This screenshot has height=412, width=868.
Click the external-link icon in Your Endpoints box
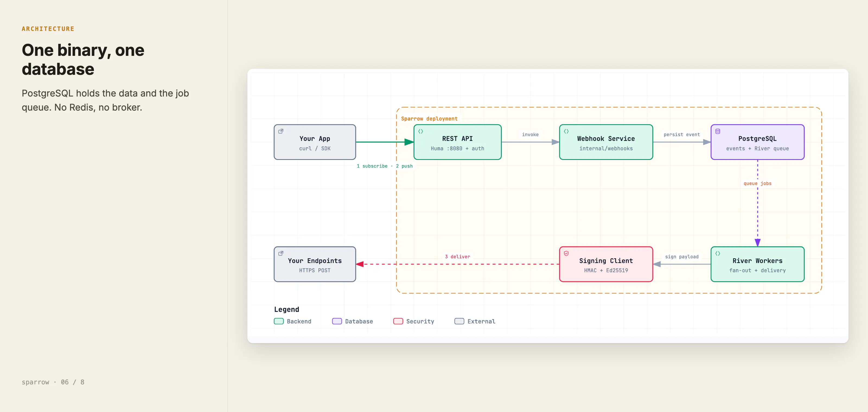click(281, 253)
